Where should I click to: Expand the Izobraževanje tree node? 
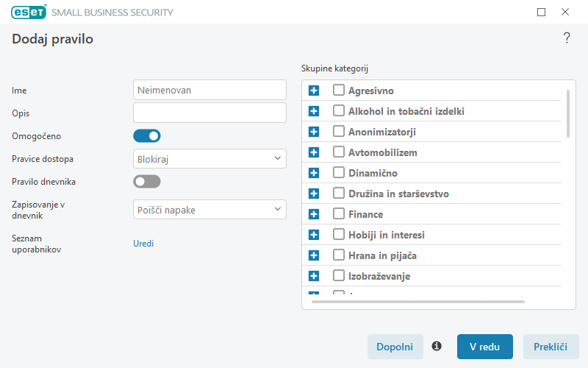coord(314,276)
